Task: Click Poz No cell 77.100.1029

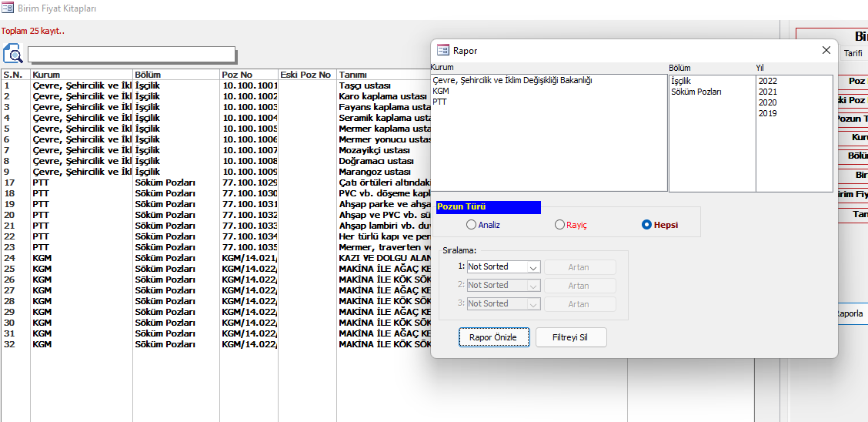Action: pos(249,183)
